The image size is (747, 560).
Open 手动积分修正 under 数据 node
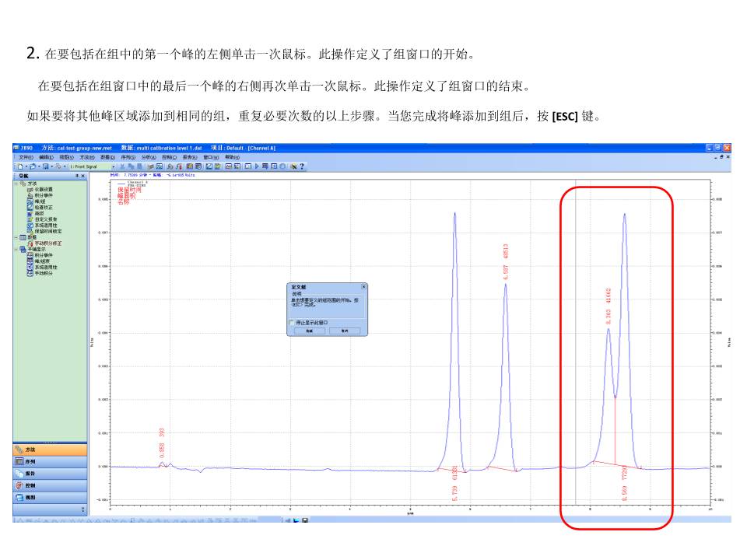(x=47, y=243)
